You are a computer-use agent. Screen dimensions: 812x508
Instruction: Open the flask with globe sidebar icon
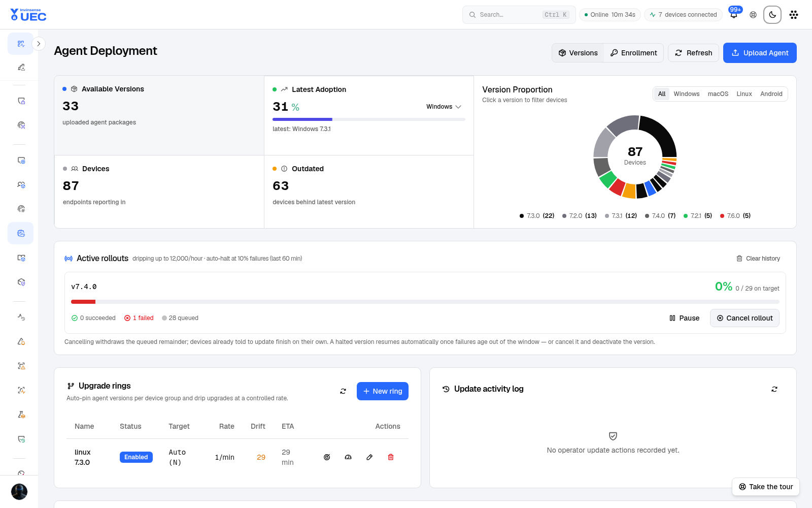click(x=21, y=415)
